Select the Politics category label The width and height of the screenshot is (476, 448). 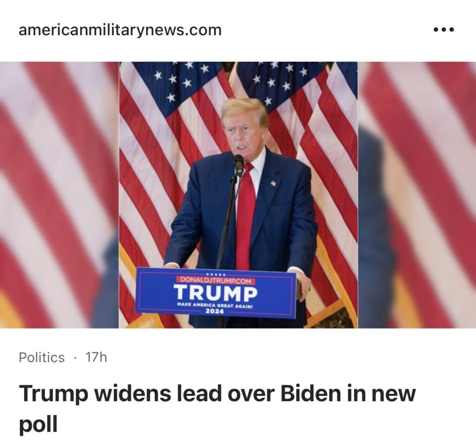tap(41, 357)
